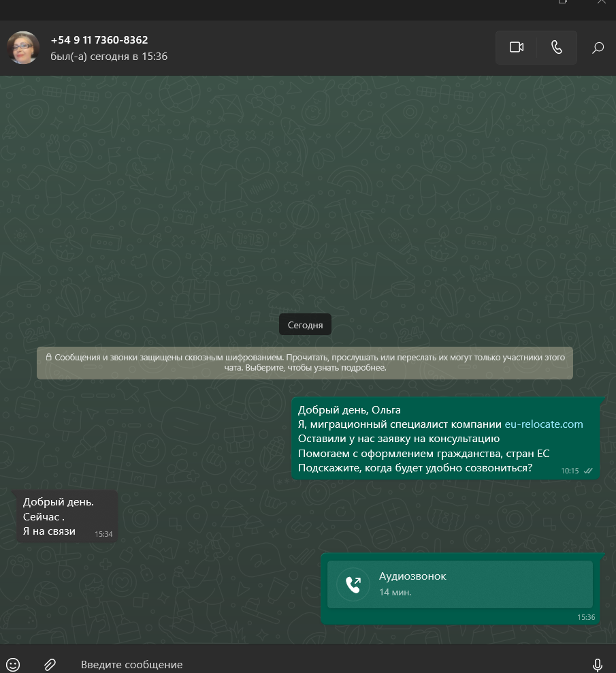This screenshot has width=616, height=673.
Task: Click the Введите сообщение input field
Action: tap(326, 664)
